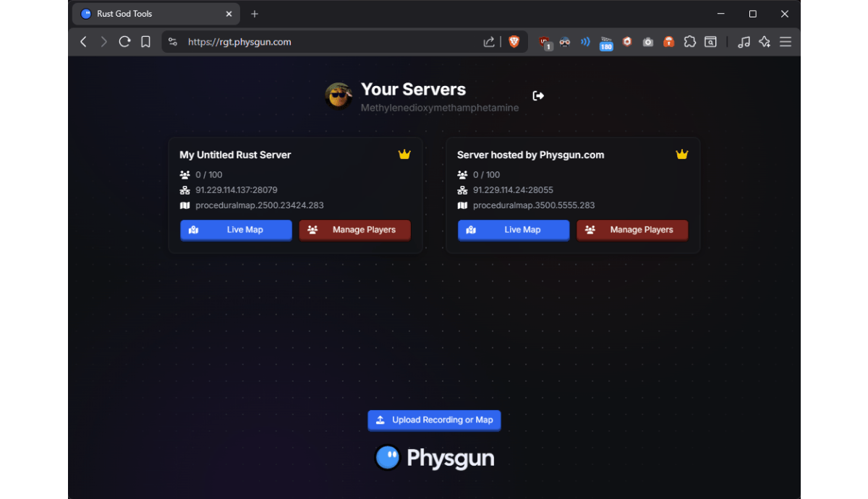Open the music note playlist icon
The height and width of the screenshot is (499, 868).
(744, 42)
